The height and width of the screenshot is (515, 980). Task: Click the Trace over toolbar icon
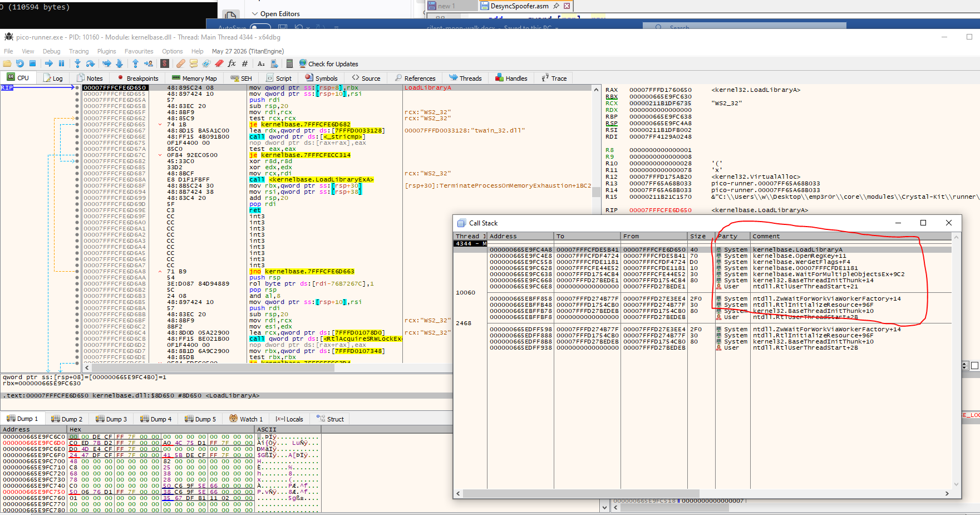(119, 63)
